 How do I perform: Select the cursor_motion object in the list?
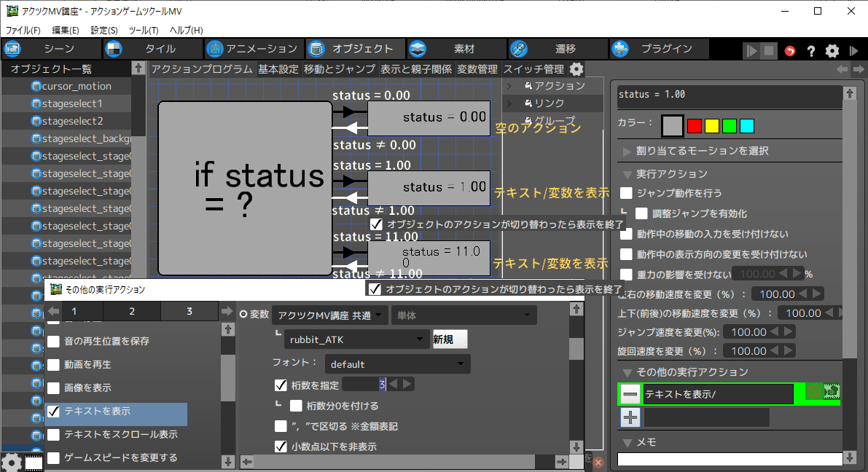pyautogui.click(x=77, y=86)
